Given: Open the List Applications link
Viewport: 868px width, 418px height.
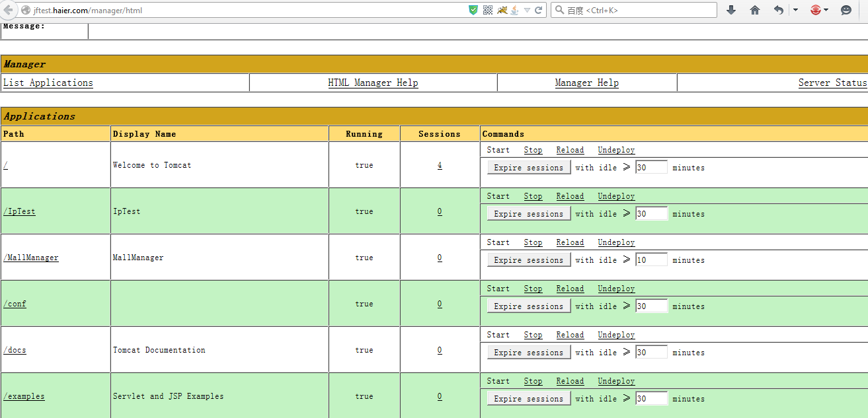Looking at the screenshot, I should [x=48, y=83].
